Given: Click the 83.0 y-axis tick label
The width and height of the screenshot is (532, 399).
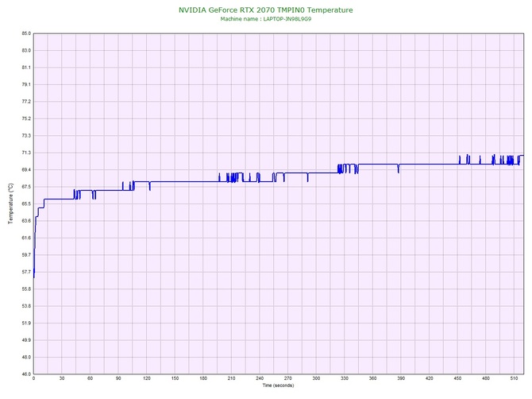Looking at the screenshot, I should click(26, 50).
